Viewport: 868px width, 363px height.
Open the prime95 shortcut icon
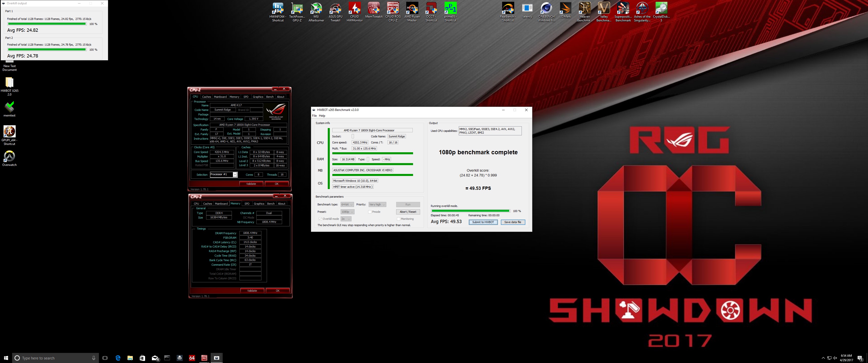[x=450, y=12]
